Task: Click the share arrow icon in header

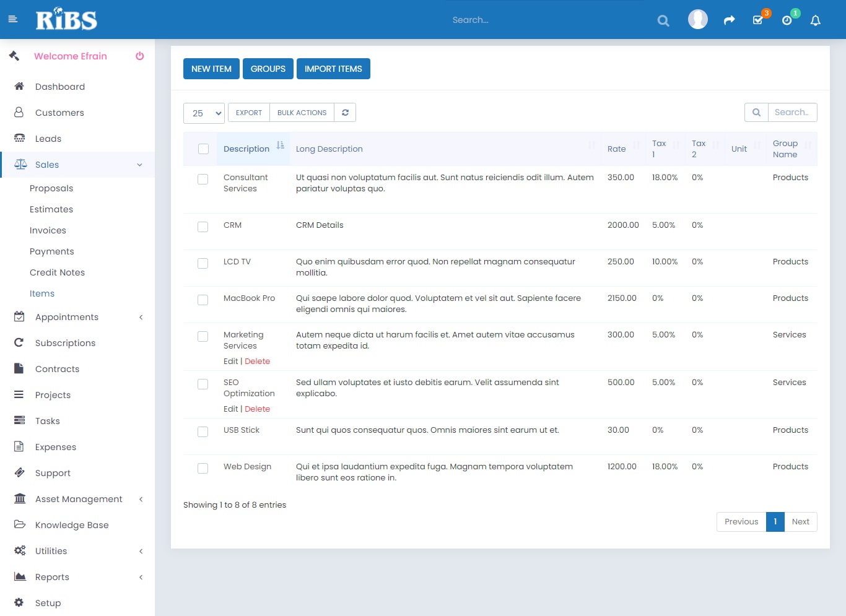Action: point(729,20)
